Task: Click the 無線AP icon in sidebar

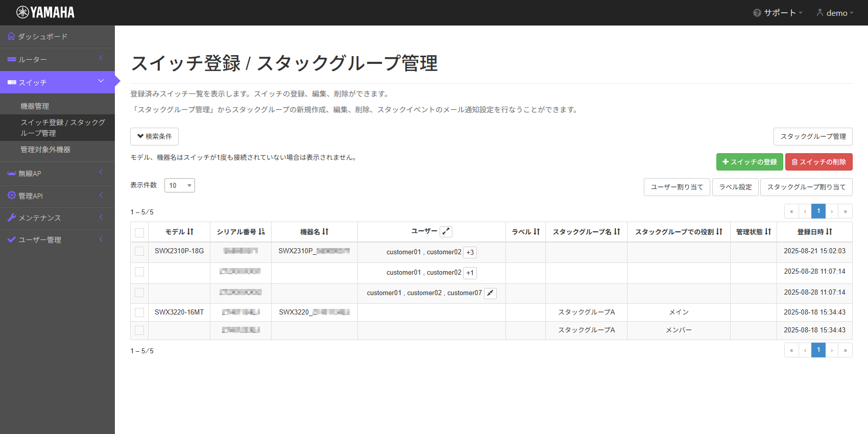Action: click(x=12, y=173)
